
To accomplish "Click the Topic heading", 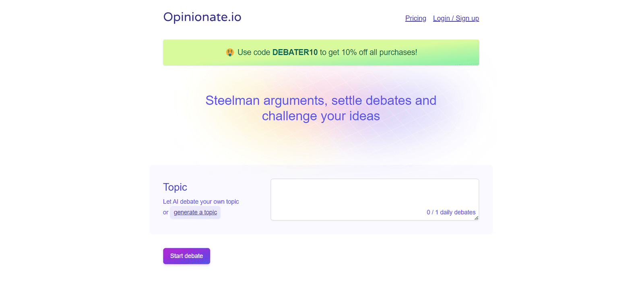I will [175, 187].
